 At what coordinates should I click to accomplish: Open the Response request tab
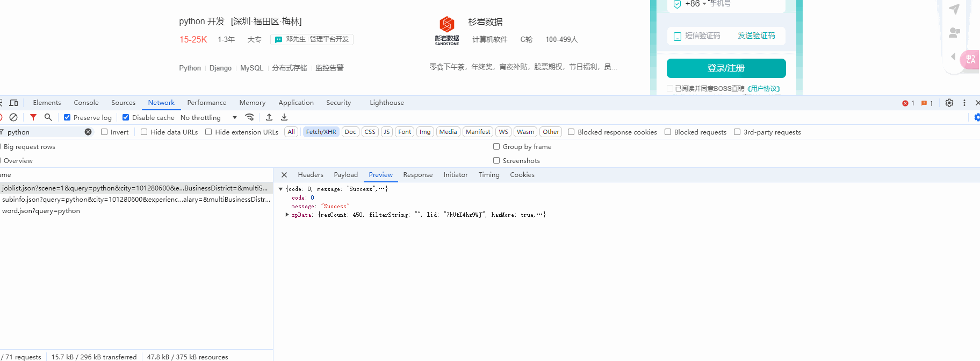point(418,175)
